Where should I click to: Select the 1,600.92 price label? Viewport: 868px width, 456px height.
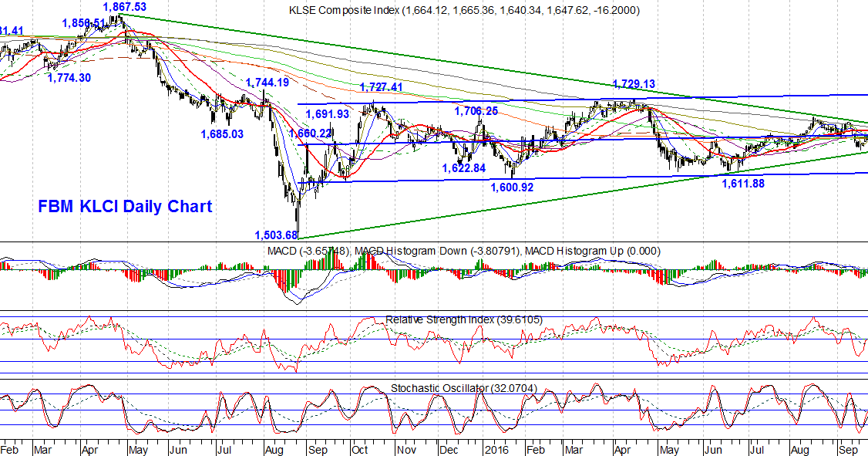click(x=512, y=187)
